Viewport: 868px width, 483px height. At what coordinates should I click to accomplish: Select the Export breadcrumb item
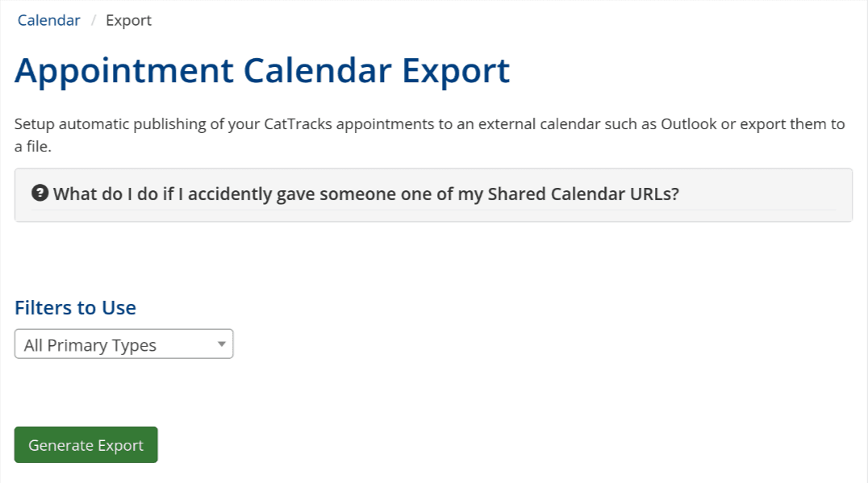point(128,20)
